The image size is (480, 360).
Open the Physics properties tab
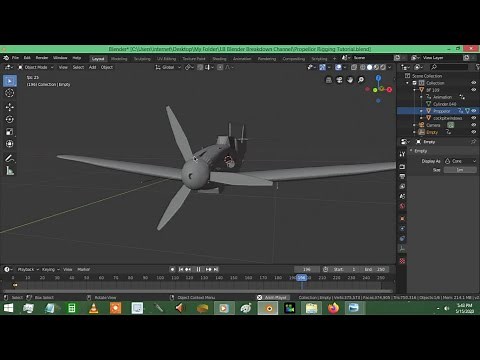[x=402, y=229]
